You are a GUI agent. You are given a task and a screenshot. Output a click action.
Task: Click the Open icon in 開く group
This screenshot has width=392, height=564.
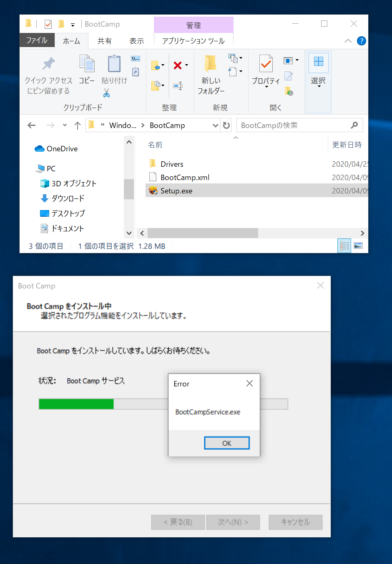[x=288, y=61]
